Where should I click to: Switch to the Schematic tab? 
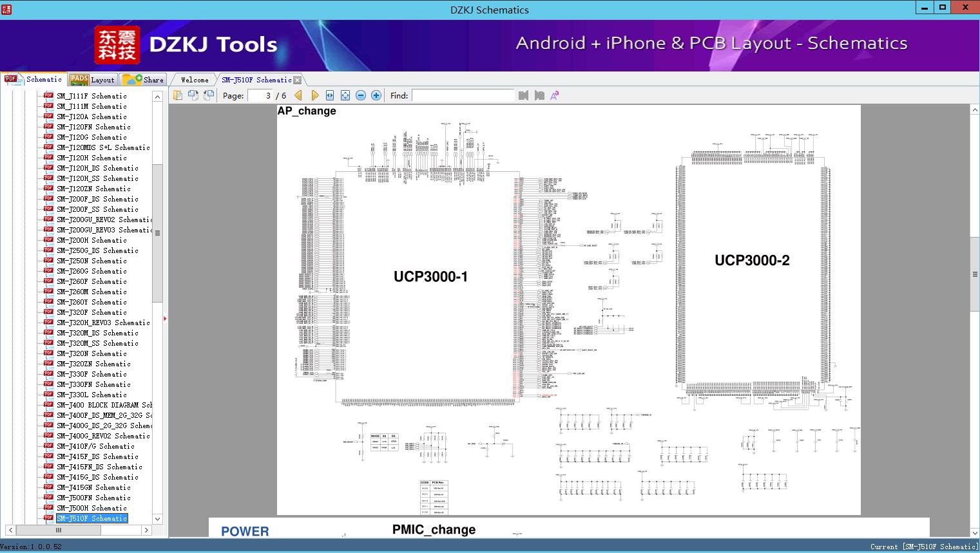coord(34,79)
